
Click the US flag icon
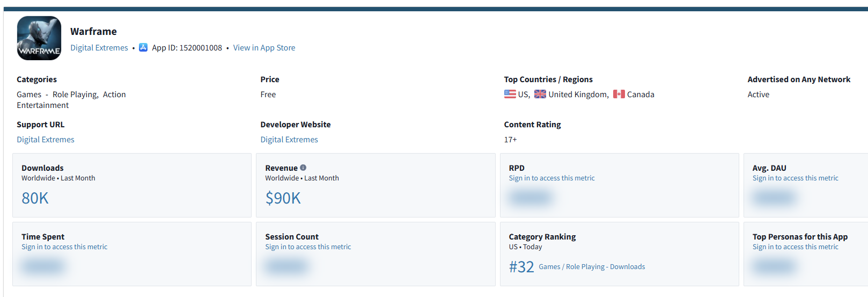tap(510, 94)
